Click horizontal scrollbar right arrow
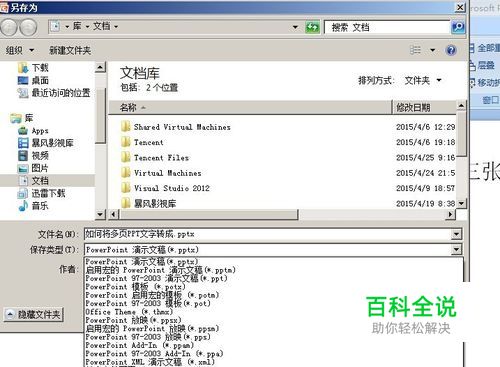The width and height of the screenshot is (500, 367). (x=450, y=214)
